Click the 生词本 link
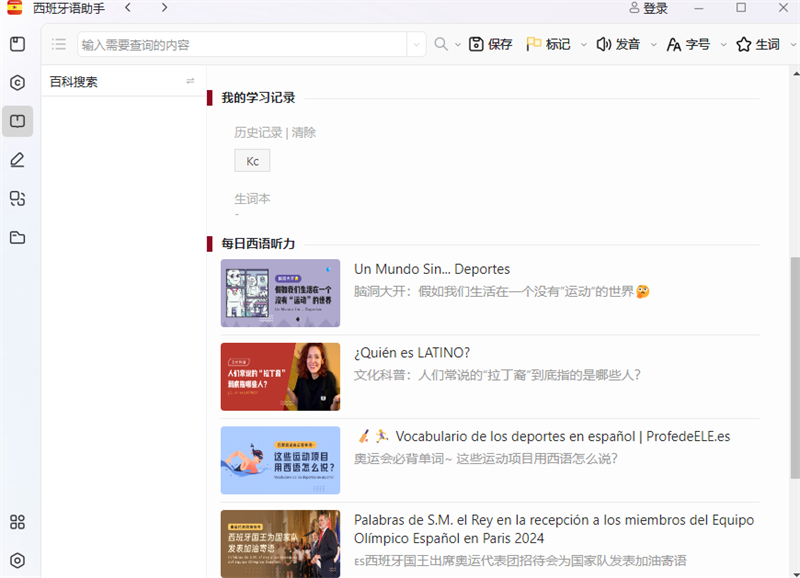This screenshot has height=578, width=800. click(x=252, y=199)
